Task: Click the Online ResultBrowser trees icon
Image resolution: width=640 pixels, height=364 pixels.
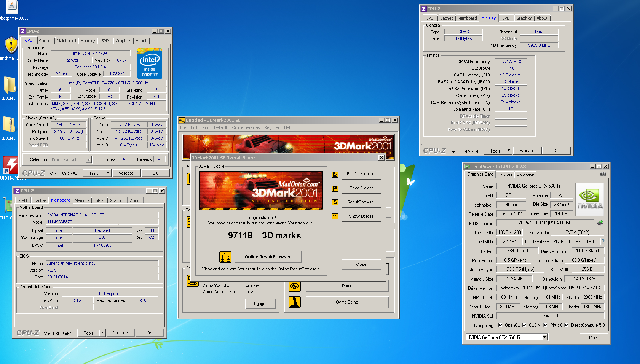Action: pos(225,257)
